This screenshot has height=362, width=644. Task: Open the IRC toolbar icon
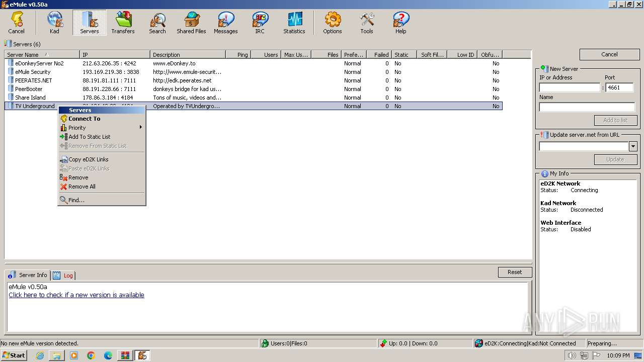260,23
